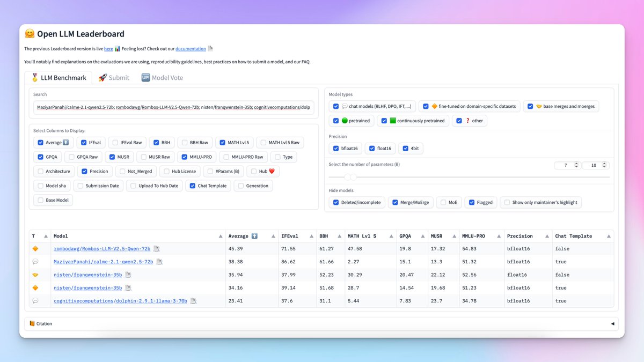Click the MMLU-PRO cell value 34.78
Viewport: 644px width, 362px height.
[x=469, y=301]
